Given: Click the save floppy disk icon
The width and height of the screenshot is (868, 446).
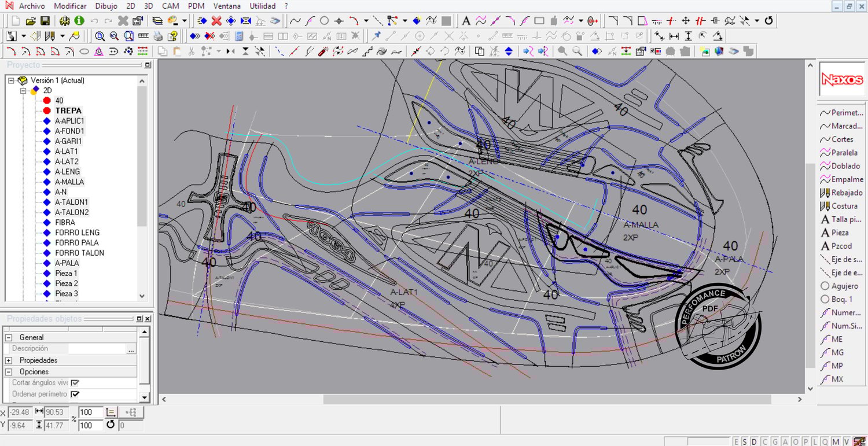Looking at the screenshot, I should click(45, 21).
